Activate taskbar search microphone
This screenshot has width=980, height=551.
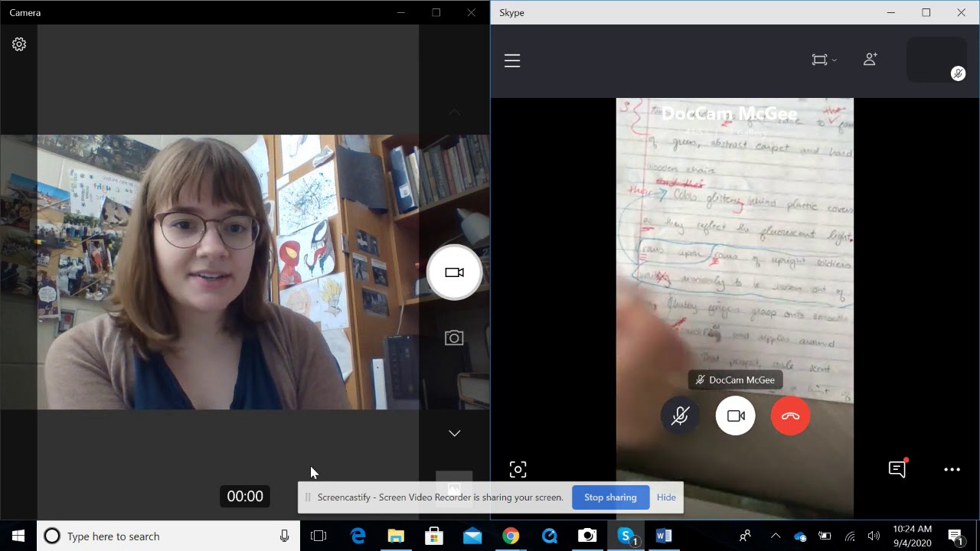pyautogui.click(x=285, y=536)
